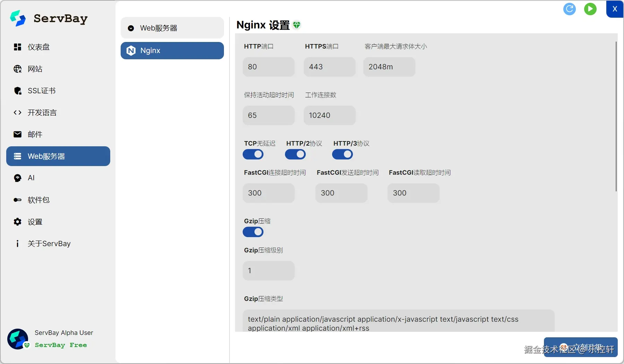Click the green play start icon
The width and height of the screenshot is (624, 364).
[590, 9]
